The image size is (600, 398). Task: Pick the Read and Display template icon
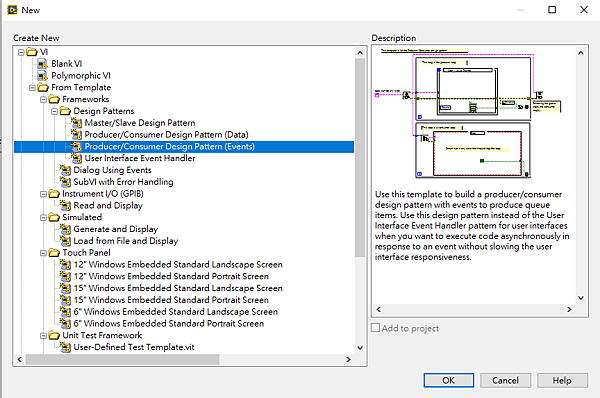[65, 206]
